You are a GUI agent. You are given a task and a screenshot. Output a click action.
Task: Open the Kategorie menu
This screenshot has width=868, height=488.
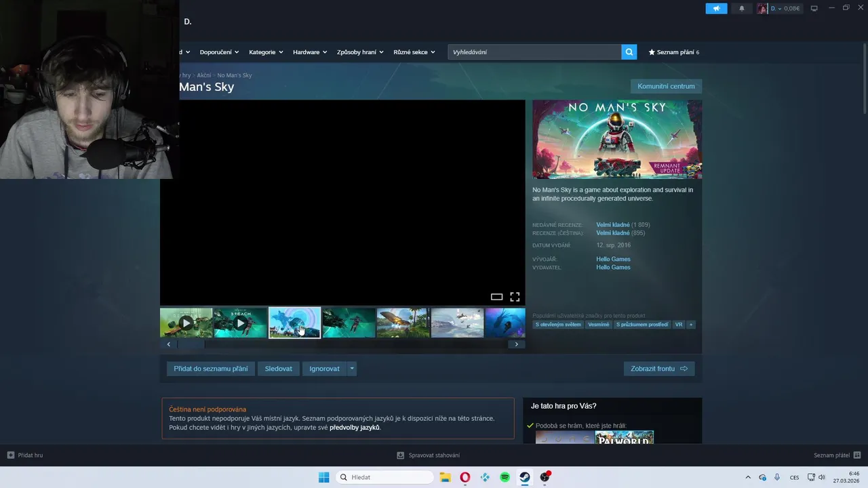(x=265, y=52)
